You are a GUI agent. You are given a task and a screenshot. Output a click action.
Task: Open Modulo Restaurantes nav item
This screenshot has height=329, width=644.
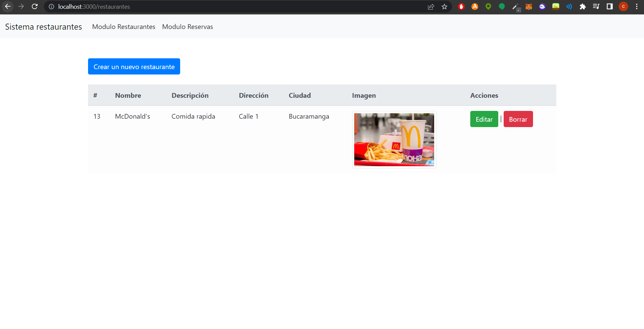coord(124,27)
